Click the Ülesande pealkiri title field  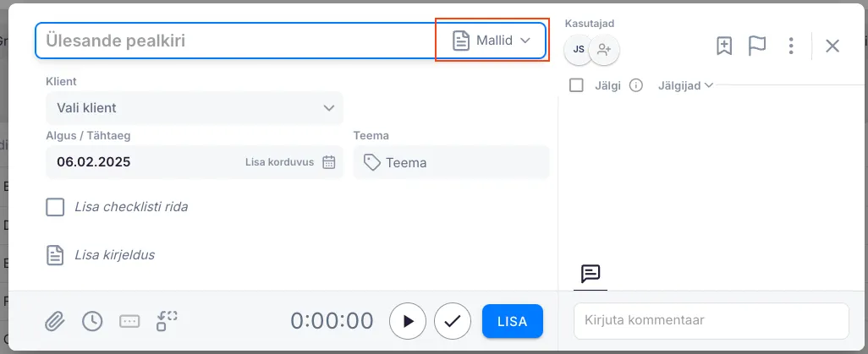237,41
